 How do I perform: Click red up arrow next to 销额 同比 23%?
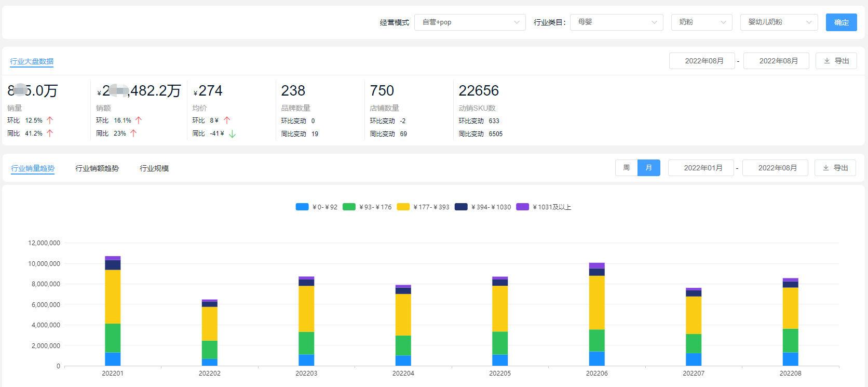coord(133,133)
